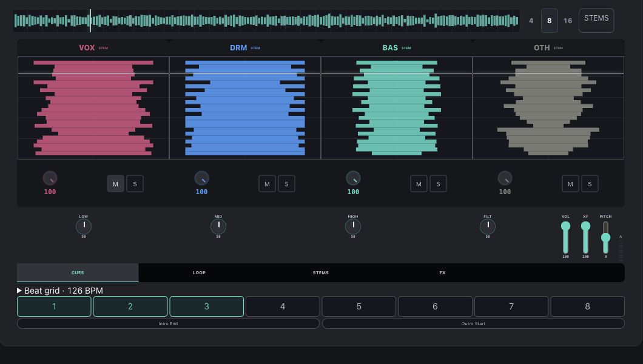Mute the VOX stem
643x364 pixels.
click(x=116, y=184)
